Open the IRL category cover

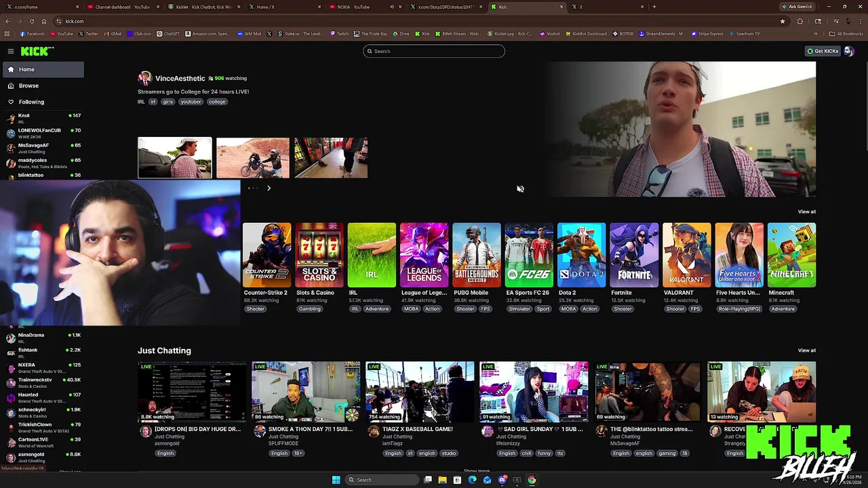click(372, 255)
